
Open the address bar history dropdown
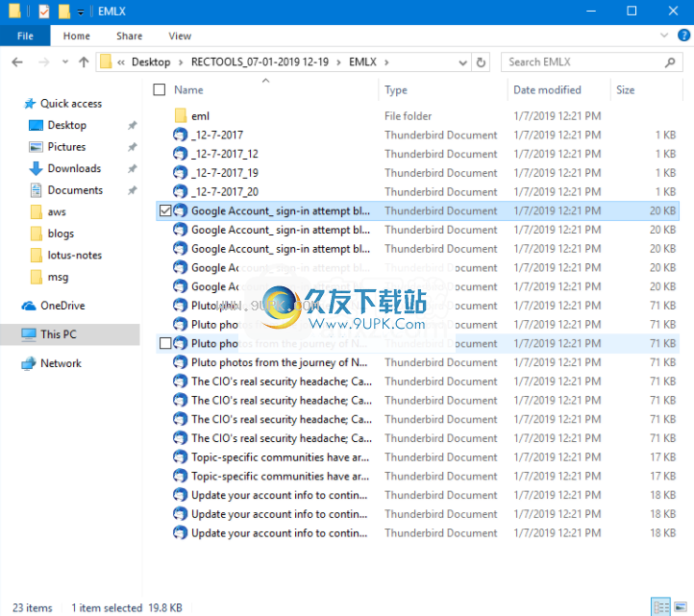tap(462, 62)
